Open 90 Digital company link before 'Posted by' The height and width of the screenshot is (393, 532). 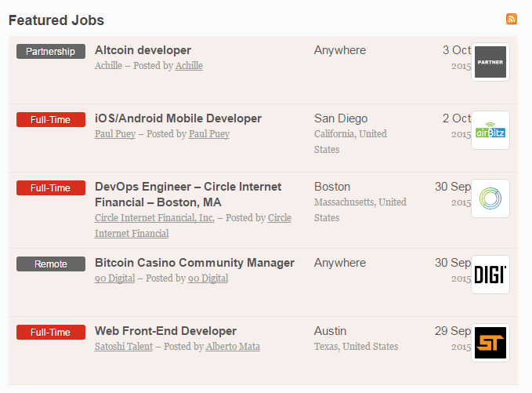tap(114, 278)
